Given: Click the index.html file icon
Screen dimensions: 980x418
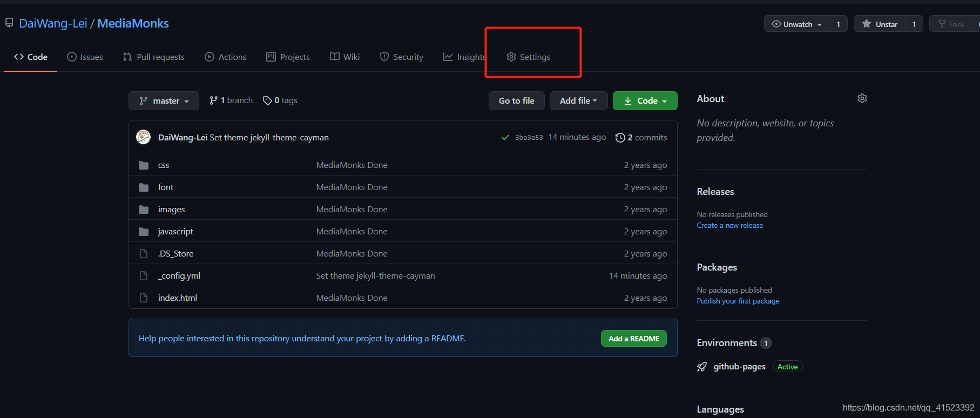Looking at the screenshot, I should (144, 298).
